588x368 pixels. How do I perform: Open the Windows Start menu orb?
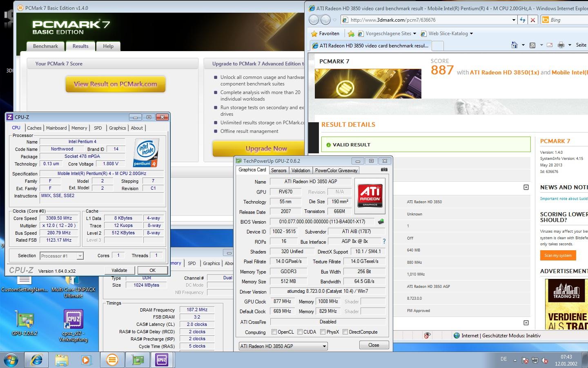tap(11, 360)
